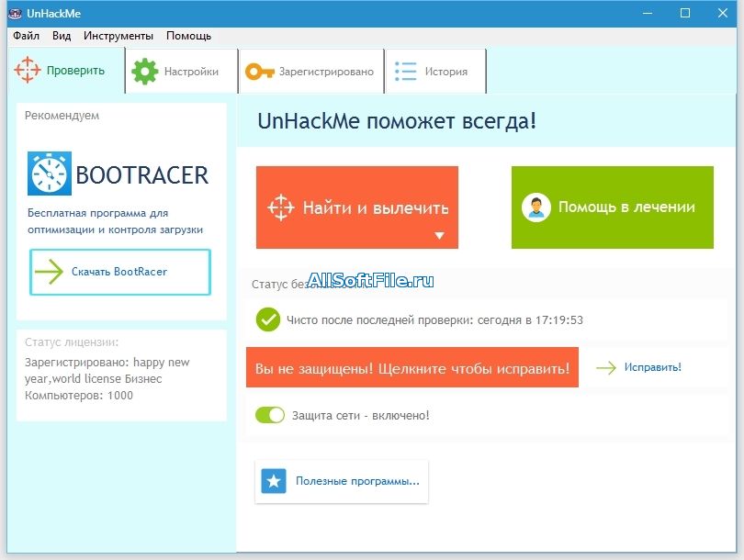Switch to the Настройки tab
Viewport: 744px width, 560px height.
pyautogui.click(x=182, y=71)
